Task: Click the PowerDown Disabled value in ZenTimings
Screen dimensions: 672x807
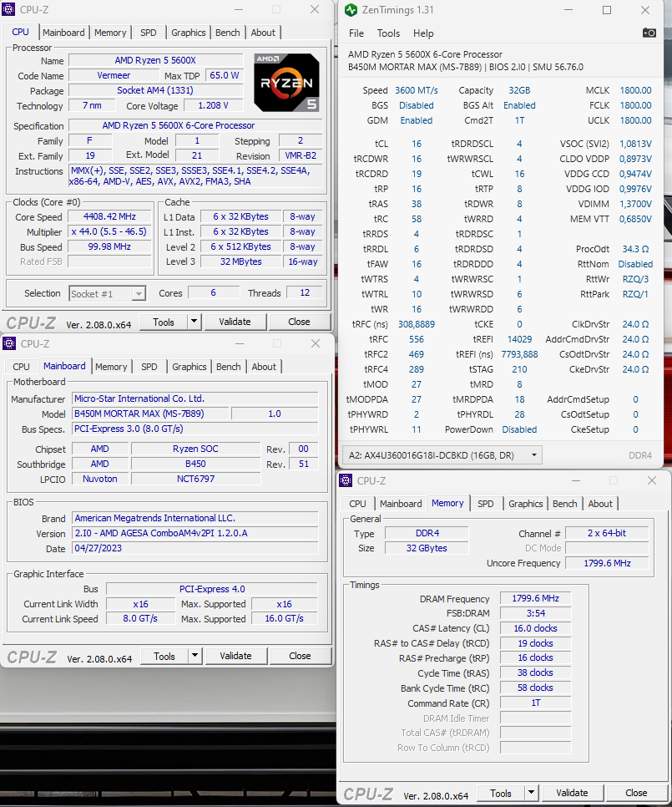Action: pos(519,429)
